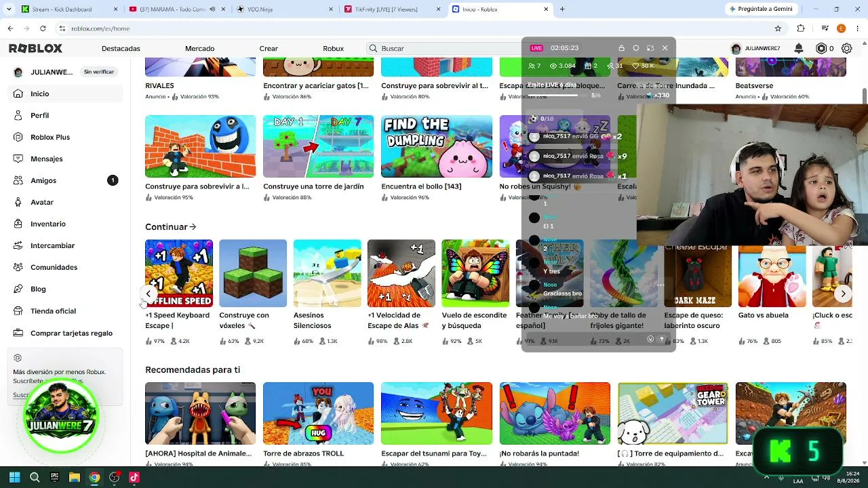Click the 'Recomendadas para ti' heading
This screenshot has width=868, height=488.
click(x=193, y=370)
